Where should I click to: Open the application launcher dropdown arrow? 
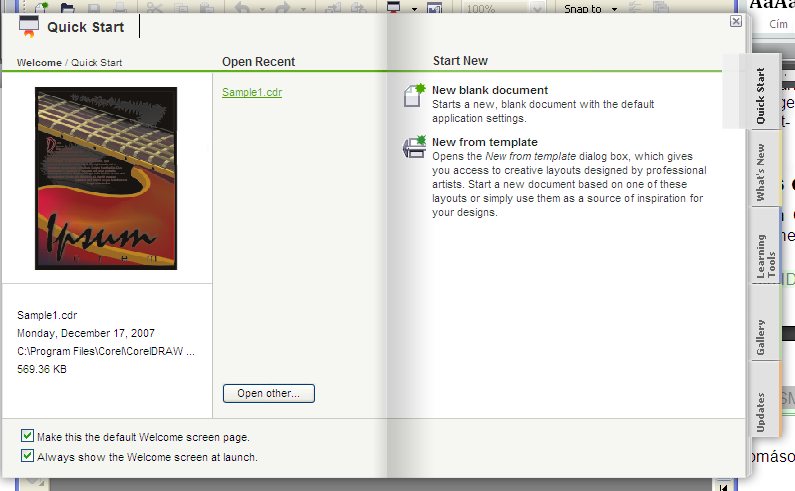(414, 9)
